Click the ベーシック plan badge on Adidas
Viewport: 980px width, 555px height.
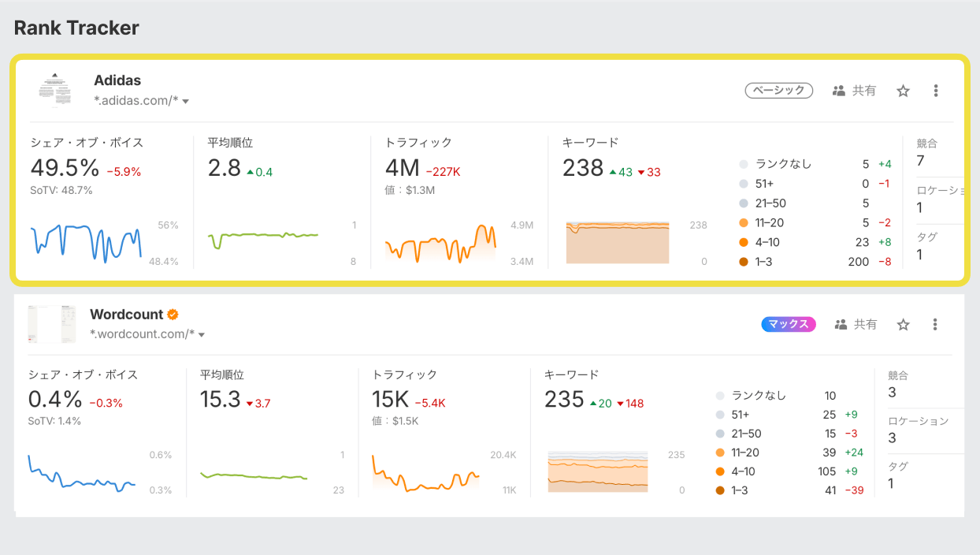[778, 90]
